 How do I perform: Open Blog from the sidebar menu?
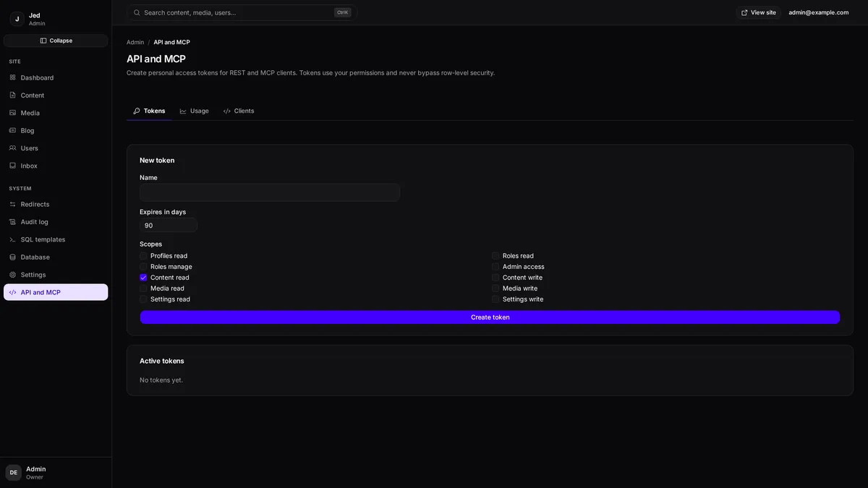(56, 130)
